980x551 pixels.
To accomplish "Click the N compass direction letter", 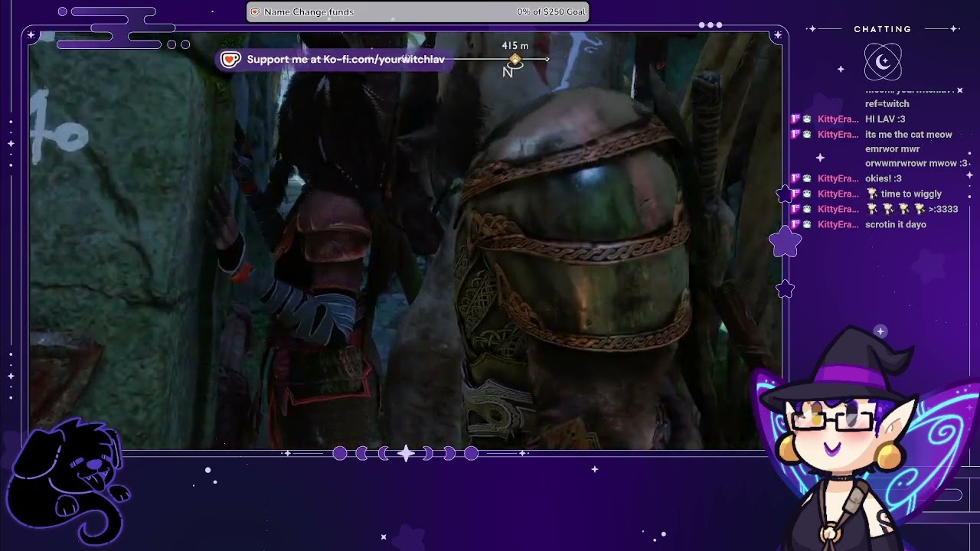I will [507, 72].
